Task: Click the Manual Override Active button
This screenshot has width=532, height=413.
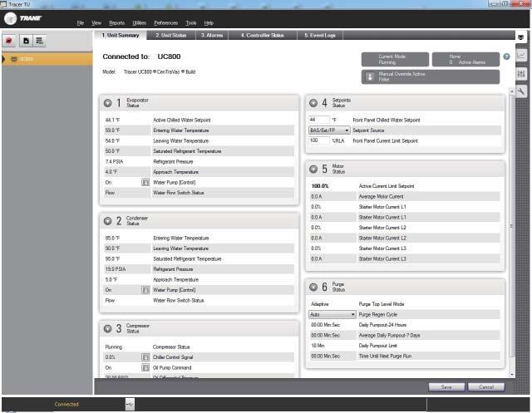Action: [x=431, y=77]
